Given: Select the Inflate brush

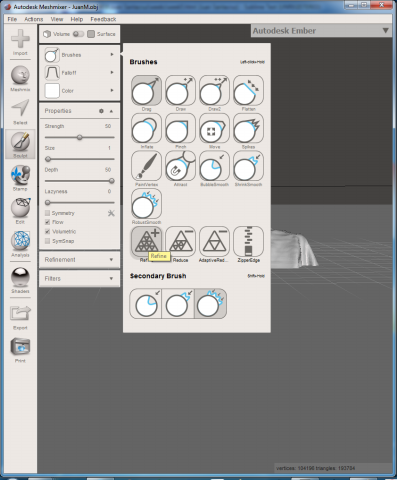Looking at the screenshot, I should coord(146,128).
